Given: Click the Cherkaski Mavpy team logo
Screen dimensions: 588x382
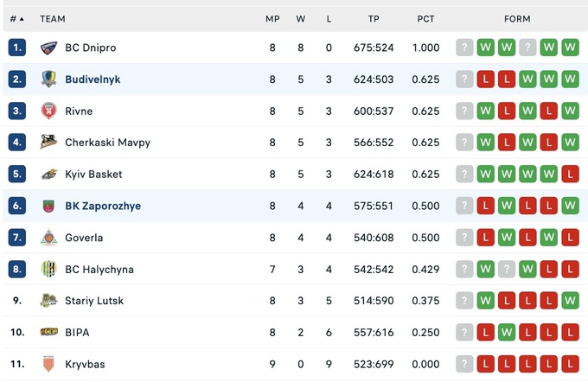Looking at the screenshot, I should pos(48,143).
